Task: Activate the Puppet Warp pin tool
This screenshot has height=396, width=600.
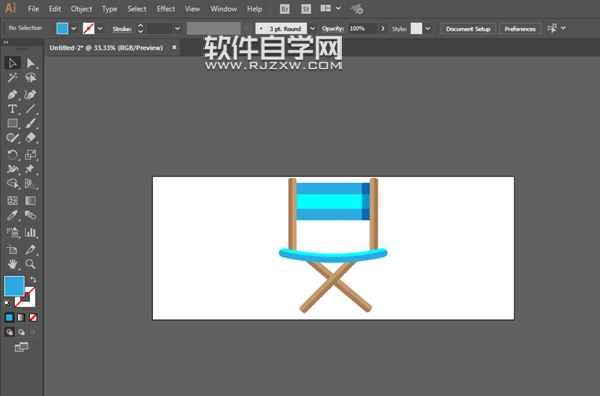Action: click(x=30, y=169)
